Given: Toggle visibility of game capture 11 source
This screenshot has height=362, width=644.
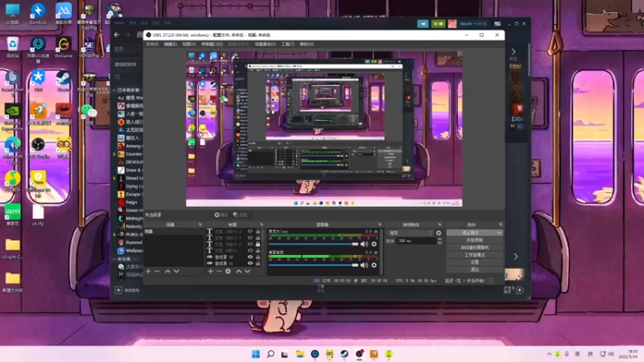Looking at the screenshot, I should tap(250, 263).
